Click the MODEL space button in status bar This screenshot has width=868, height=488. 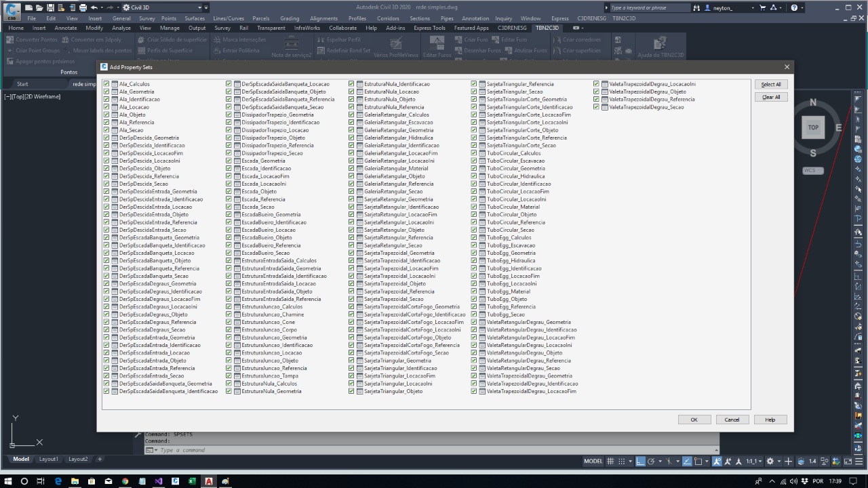[x=593, y=461]
